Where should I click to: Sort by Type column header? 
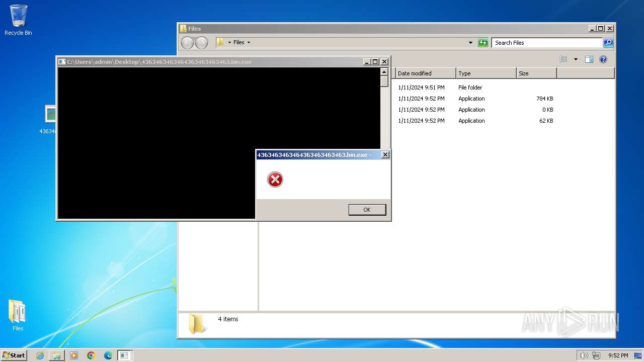tap(486, 73)
